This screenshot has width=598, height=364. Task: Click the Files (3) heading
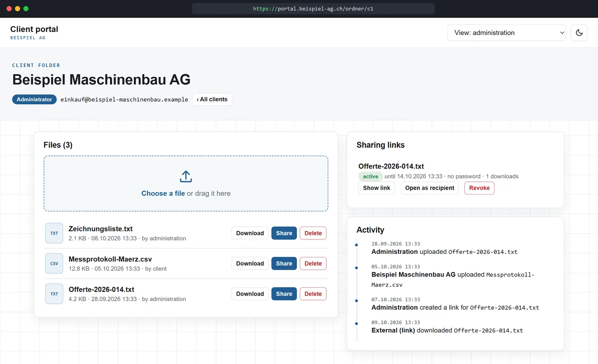pos(58,145)
